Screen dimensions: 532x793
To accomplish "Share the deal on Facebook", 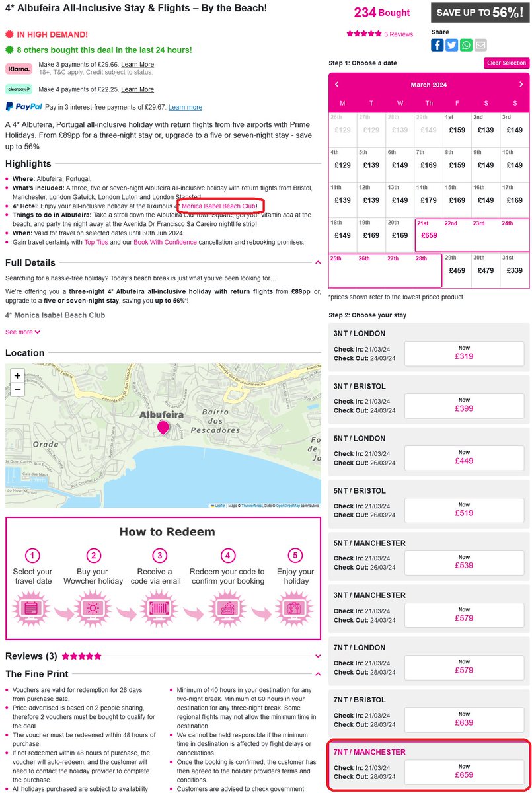I will coord(437,44).
